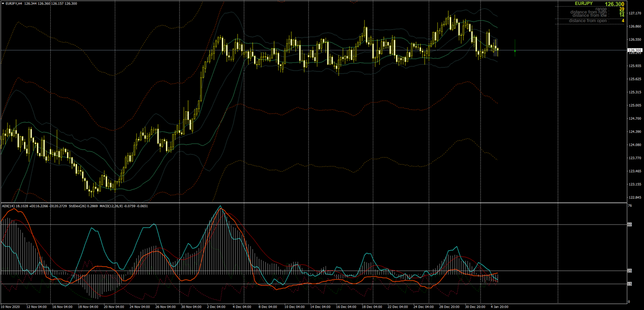
Task: Click the 24 Dec 04:00 time axis label
Action: pyautogui.click(x=424, y=306)
